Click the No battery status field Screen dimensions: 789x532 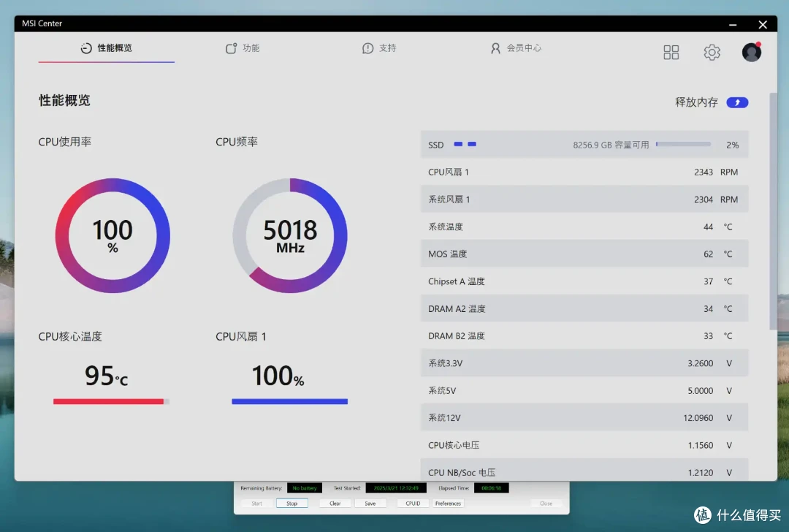pyautogui.click(x=305, y=487)
